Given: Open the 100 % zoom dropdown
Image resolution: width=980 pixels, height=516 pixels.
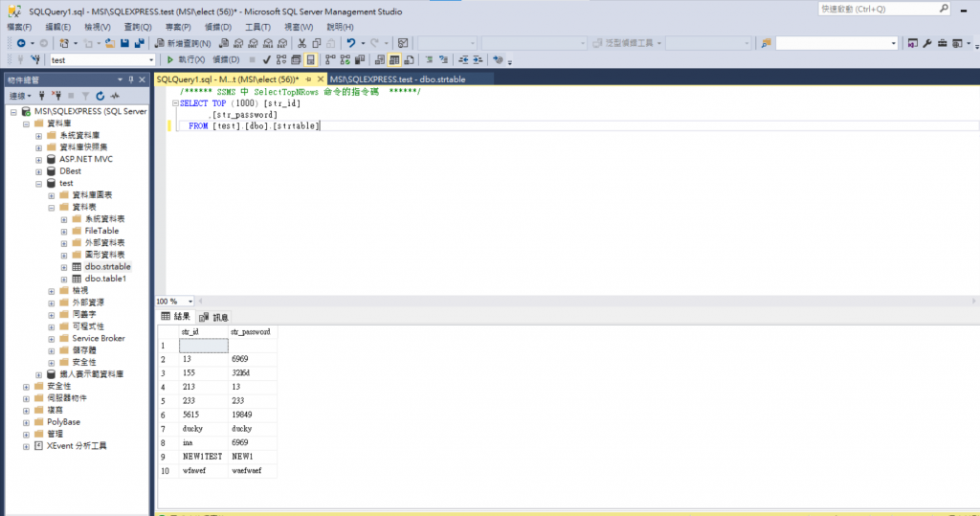Looking at the screenshot, I should pyautogui.click(x=190, y=302).
